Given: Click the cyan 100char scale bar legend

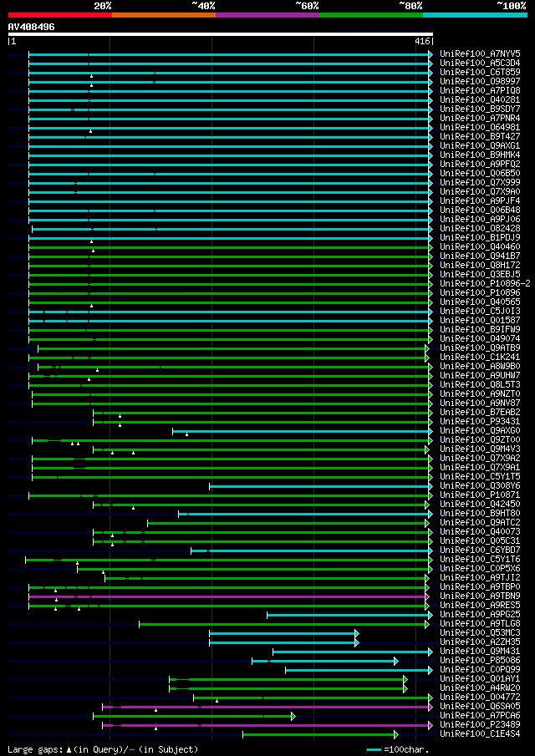Looking at the screenshot, I should pyautogui.click(x=374, y=749).
